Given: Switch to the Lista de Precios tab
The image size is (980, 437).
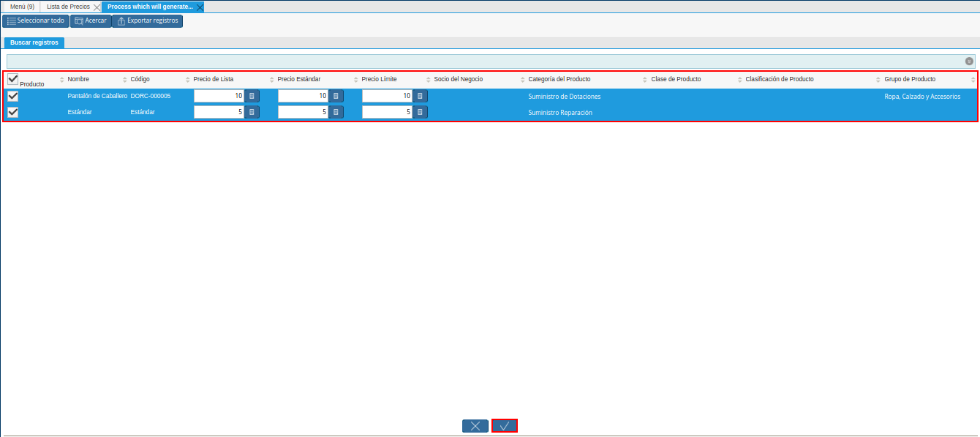Looking at the screenshot, I should [68, 7].
